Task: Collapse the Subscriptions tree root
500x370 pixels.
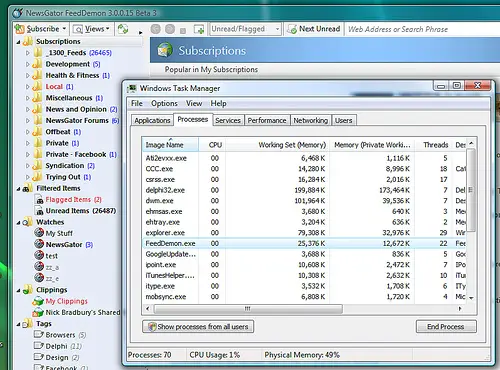Action: tap(18, 42)
